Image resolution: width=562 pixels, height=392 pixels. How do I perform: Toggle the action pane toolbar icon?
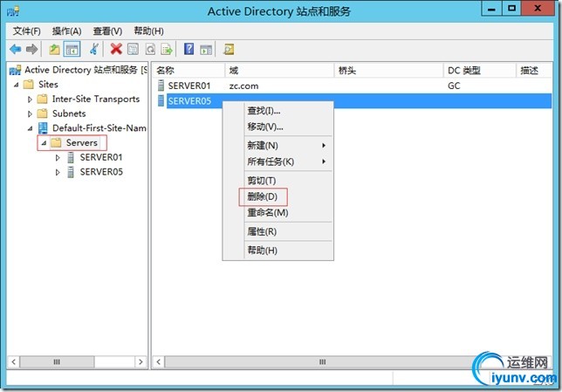pos(206,50)
